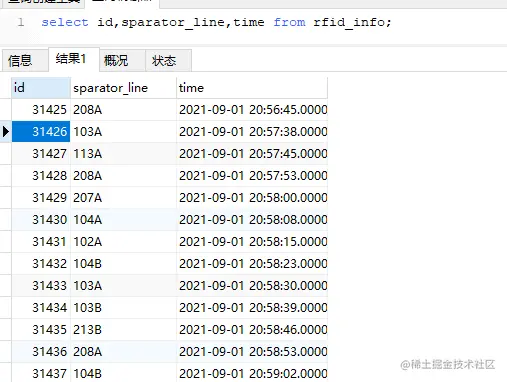
Task: Click time value 2021-09-01 20:58:00.0000
Action: 252,198
